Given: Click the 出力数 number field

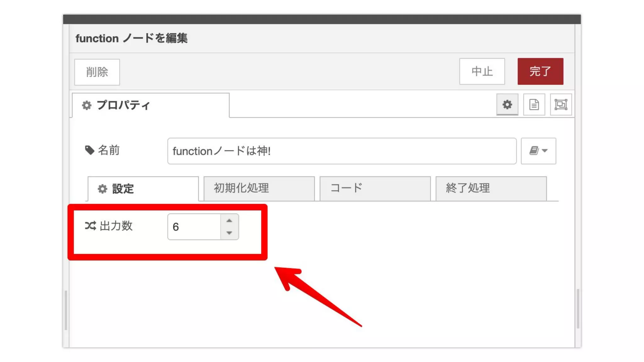Looking at the screenshot, I should tap(194, 227).
